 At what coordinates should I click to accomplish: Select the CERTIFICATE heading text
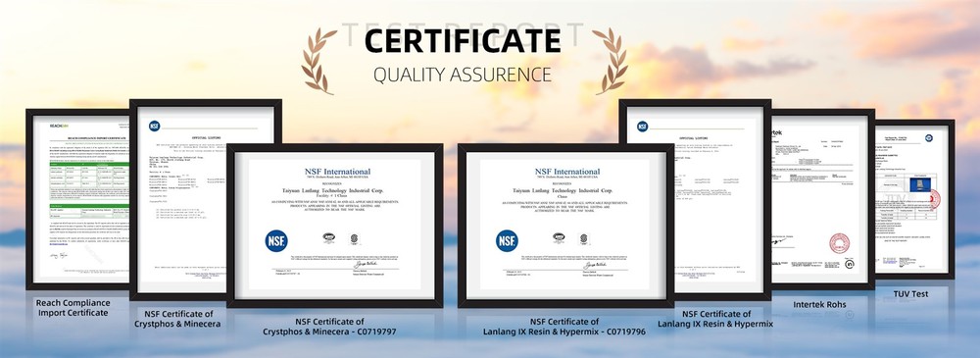pos(463,41)
